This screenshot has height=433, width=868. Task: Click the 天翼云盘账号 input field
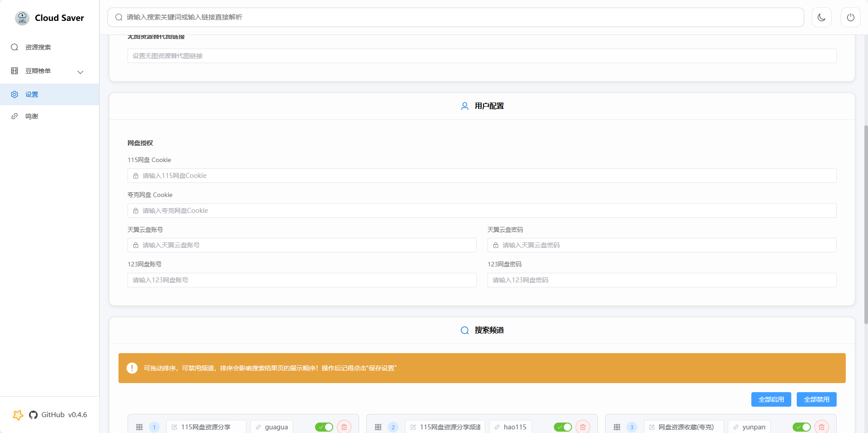pos(302,245)
